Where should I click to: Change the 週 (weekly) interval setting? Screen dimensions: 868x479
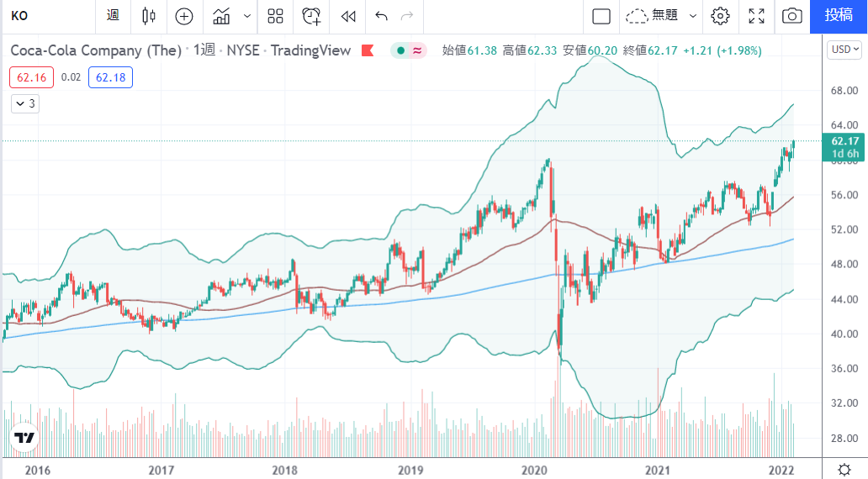113,16
